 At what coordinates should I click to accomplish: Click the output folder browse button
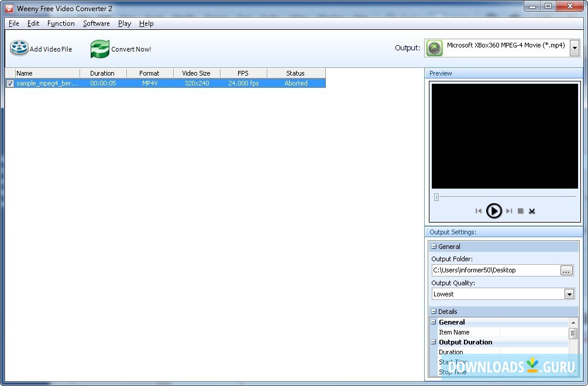click(566, 270)
